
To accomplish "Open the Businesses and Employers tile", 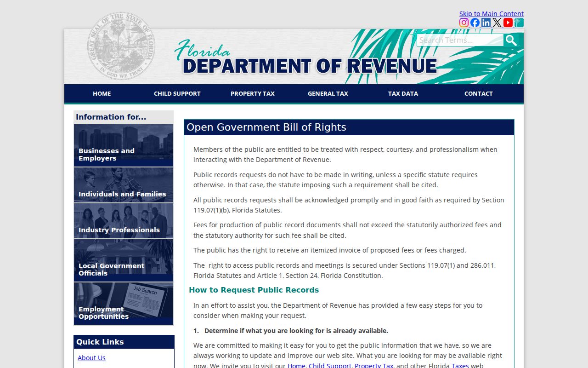I will pyautogui.click(x=124, y=145).
